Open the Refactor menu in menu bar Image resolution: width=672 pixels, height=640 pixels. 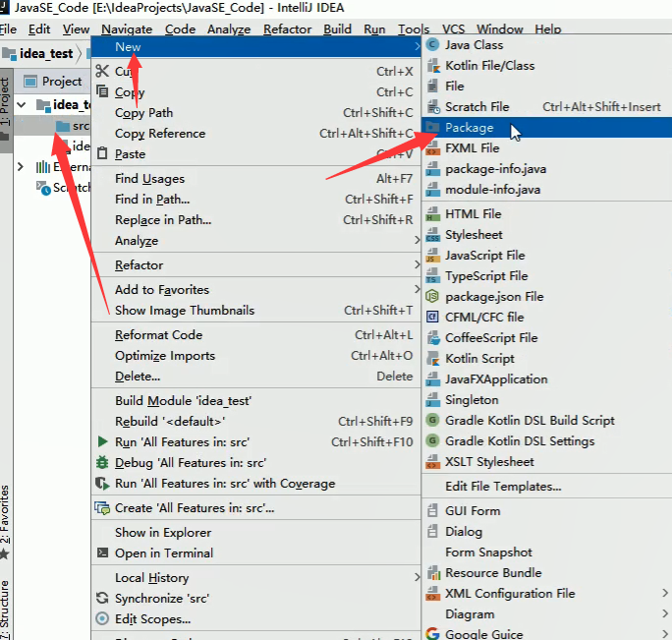287,29
